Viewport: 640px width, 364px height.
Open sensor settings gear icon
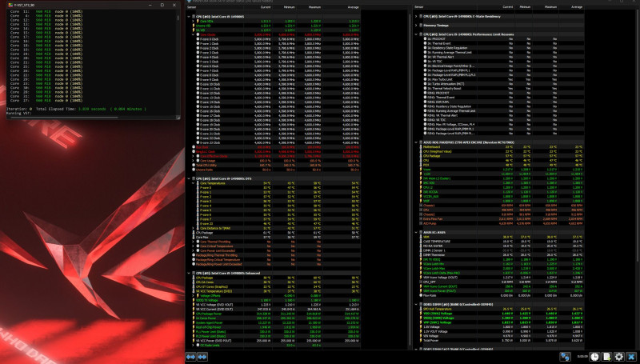click(619, 357)
